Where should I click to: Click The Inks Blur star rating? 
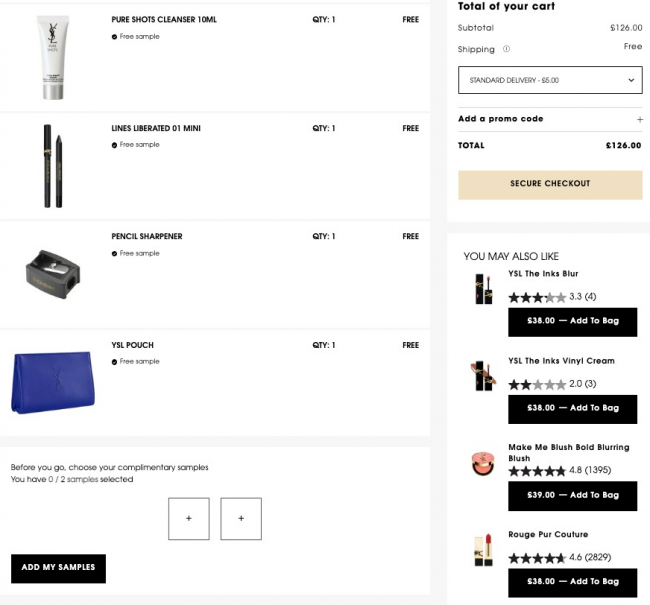coord(537,297)
